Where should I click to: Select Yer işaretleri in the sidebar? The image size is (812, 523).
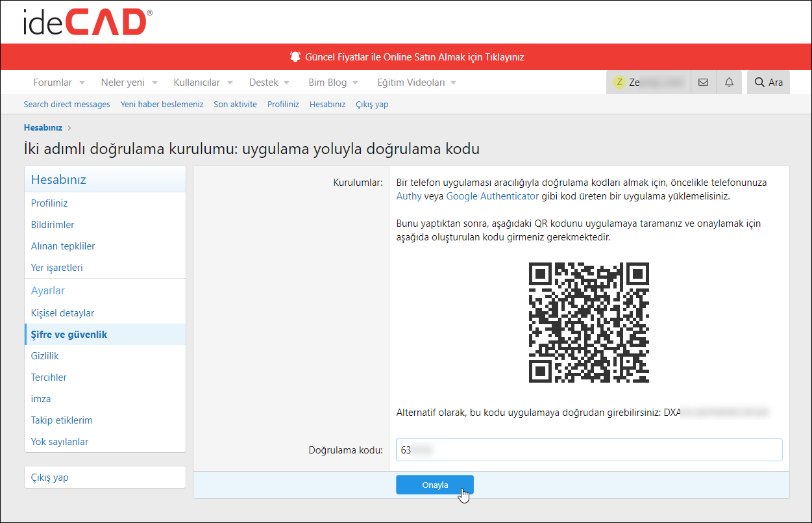(105, 268)
